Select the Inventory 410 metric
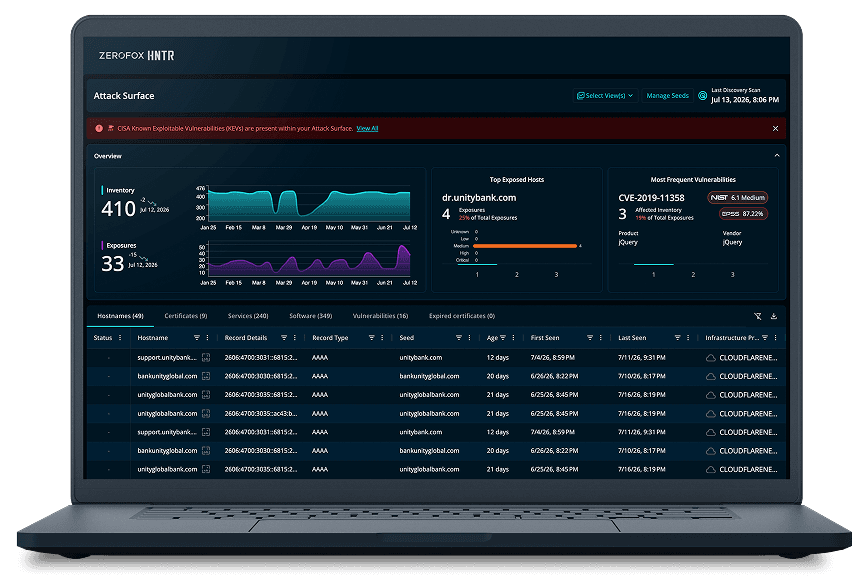This screenshot has height=578, width=866. click(x=118, y=209)
